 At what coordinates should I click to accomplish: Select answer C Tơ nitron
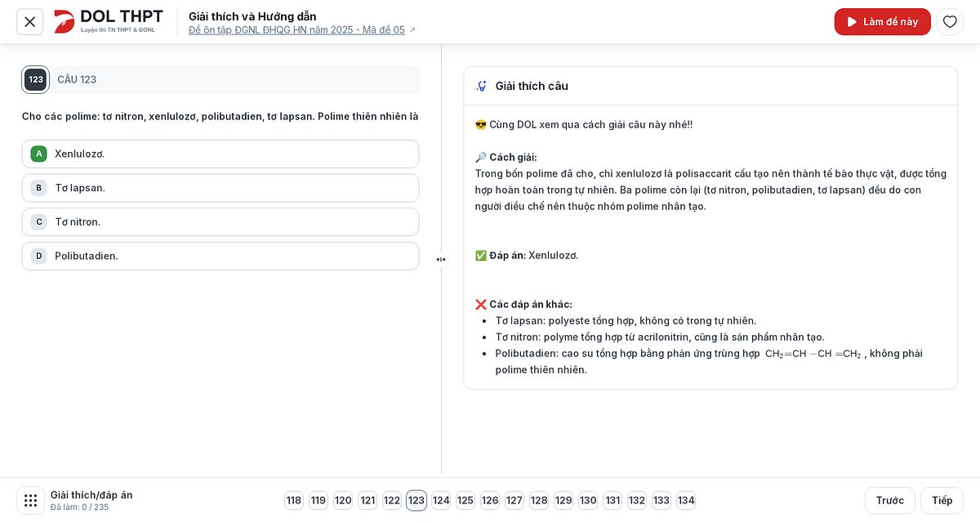(220, 222)
